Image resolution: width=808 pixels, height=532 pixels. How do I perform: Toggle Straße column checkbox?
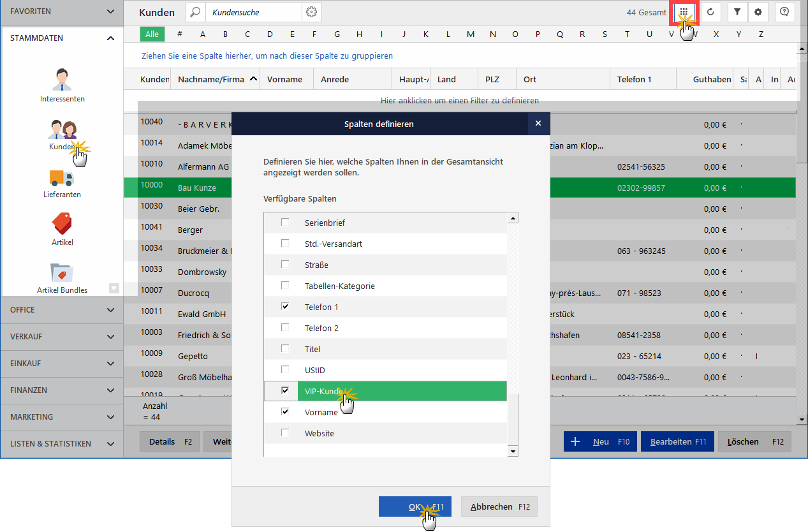coord(285,265)
